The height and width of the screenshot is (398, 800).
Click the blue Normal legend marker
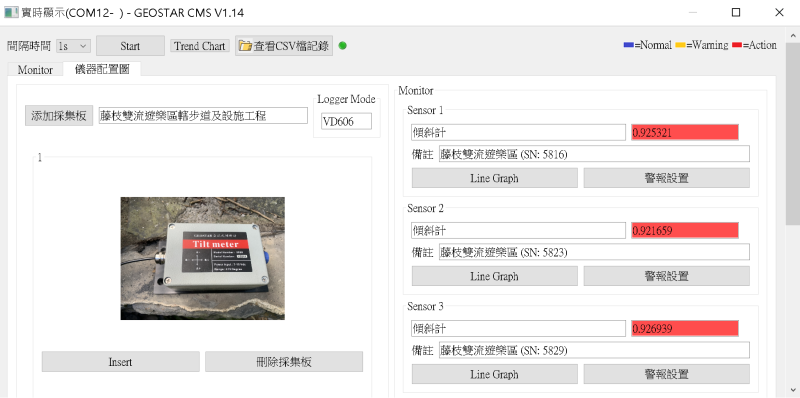629,45
